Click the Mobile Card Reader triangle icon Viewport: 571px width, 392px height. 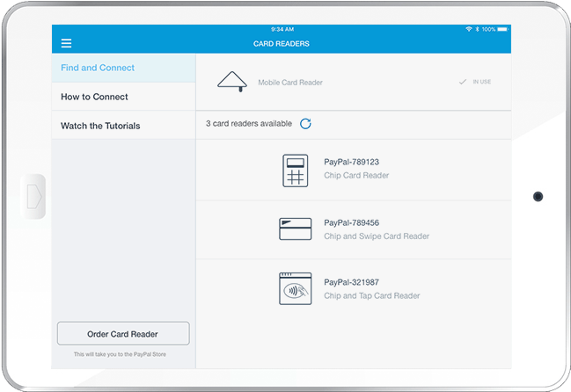232,82
